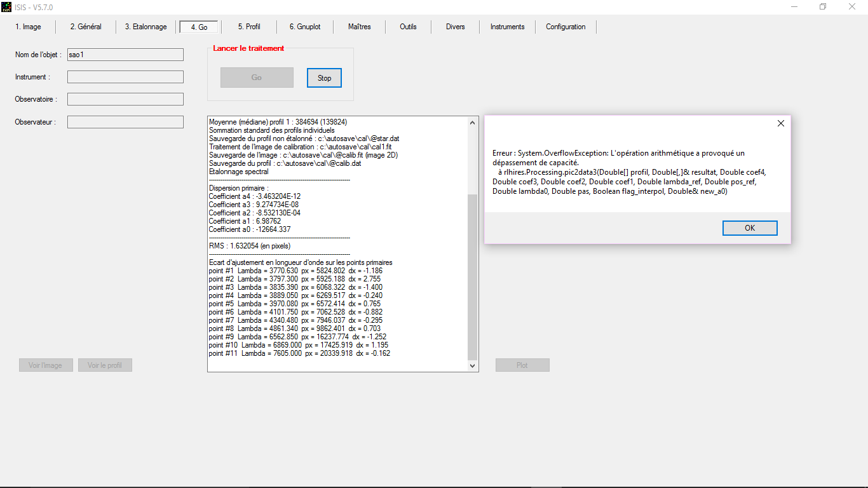The image size is (868, 488).
Task: Open the Divers tab
Action: [455, 27]
